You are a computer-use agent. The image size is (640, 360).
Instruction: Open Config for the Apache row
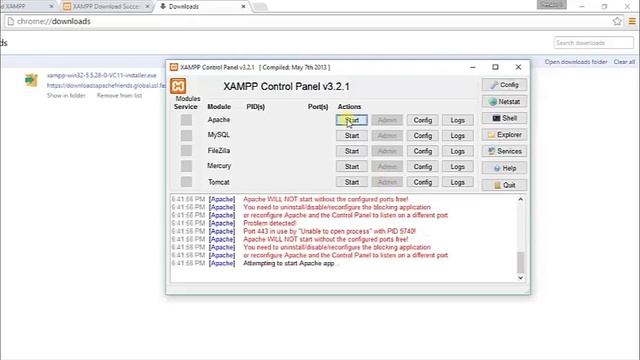pos(422,120)
